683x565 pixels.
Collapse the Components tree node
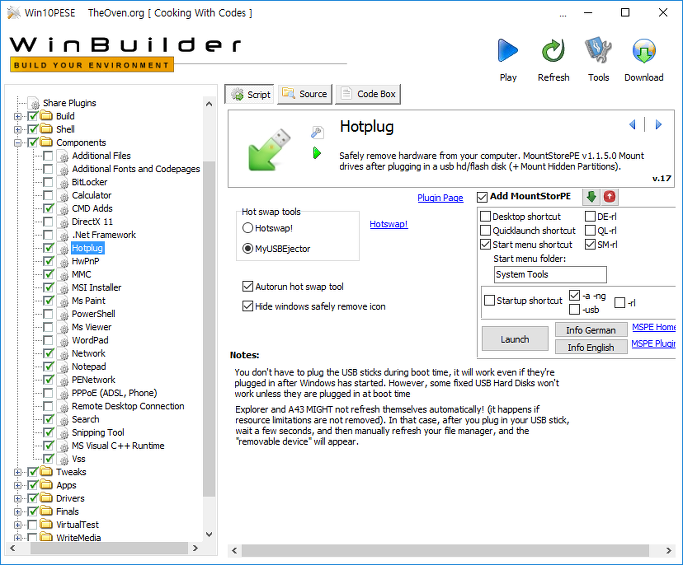tap(18, 142)
